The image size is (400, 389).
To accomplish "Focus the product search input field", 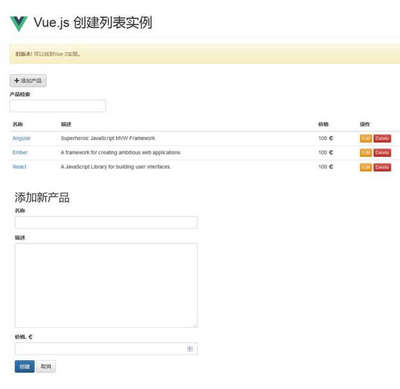I will point(57,106).
